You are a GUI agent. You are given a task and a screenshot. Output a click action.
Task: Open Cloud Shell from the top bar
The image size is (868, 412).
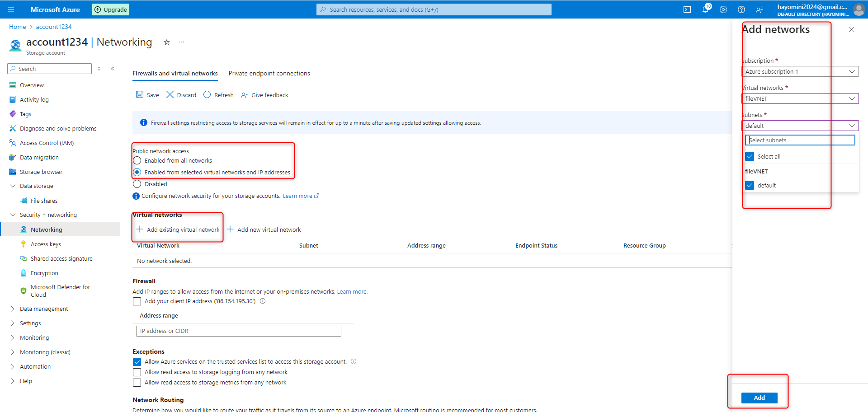[687, 9]
